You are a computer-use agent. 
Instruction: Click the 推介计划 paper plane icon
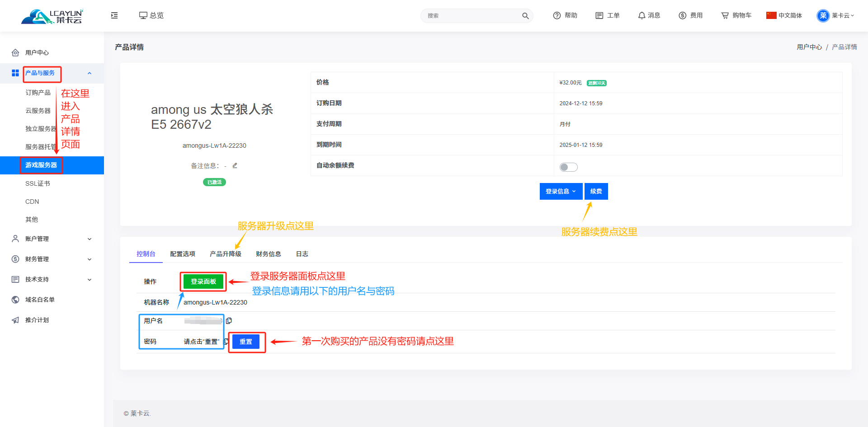tap(15, 320)
